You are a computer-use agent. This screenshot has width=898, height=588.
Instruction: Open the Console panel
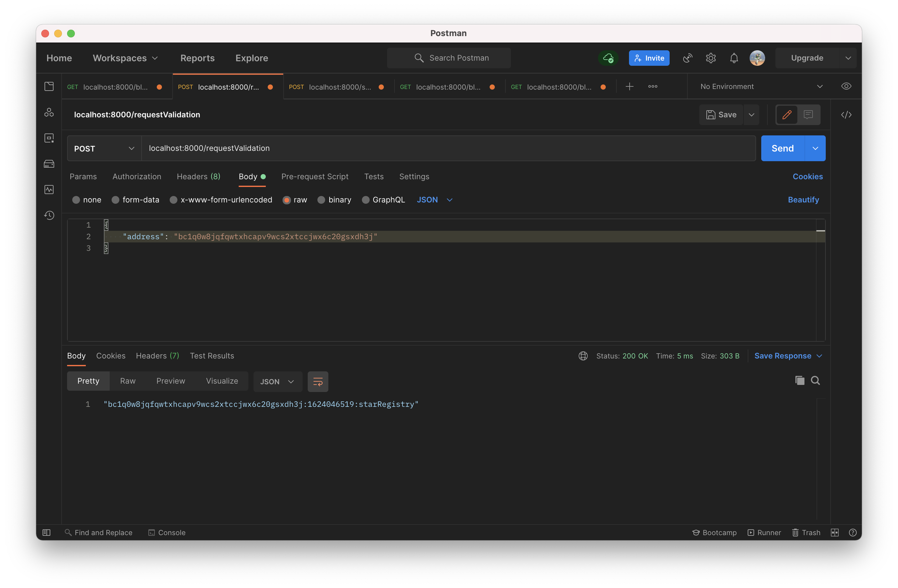click(167, 532)
